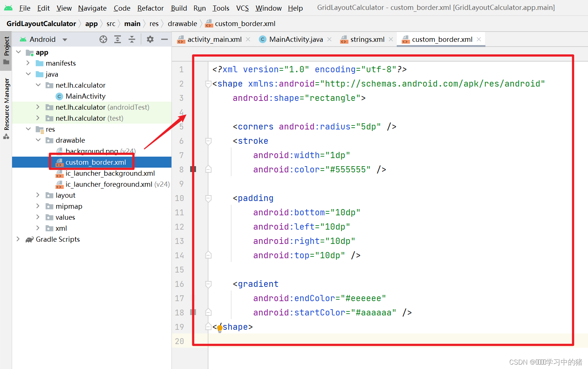Close the MainActivity.java tab

[x=329, y=39]
